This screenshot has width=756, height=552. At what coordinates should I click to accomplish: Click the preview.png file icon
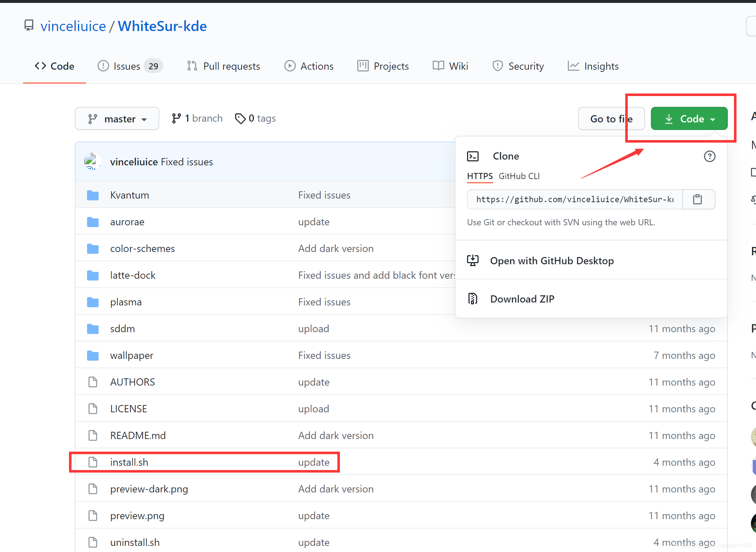pyautogui.click(x=93, y=516)
